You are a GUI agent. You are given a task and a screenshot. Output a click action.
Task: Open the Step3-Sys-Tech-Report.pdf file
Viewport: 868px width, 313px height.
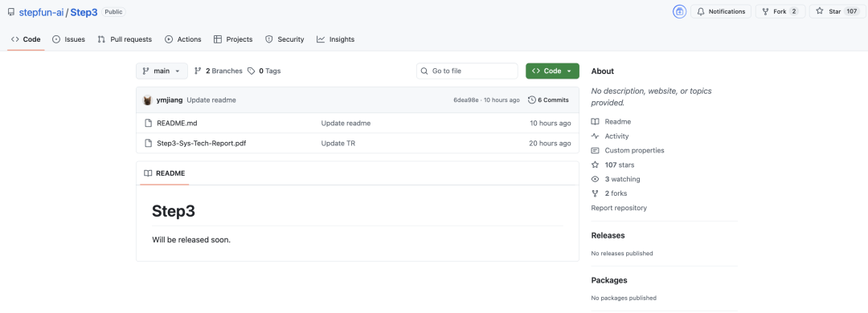click(202, 143)
